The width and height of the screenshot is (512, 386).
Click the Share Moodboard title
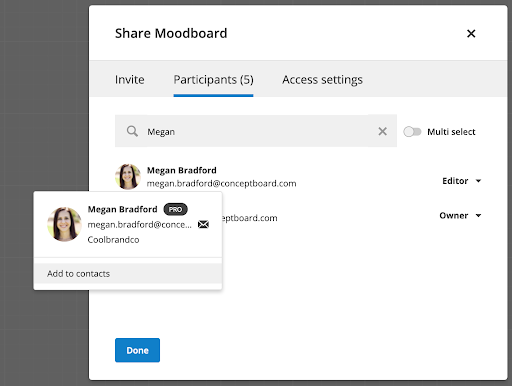coord(171,33)
